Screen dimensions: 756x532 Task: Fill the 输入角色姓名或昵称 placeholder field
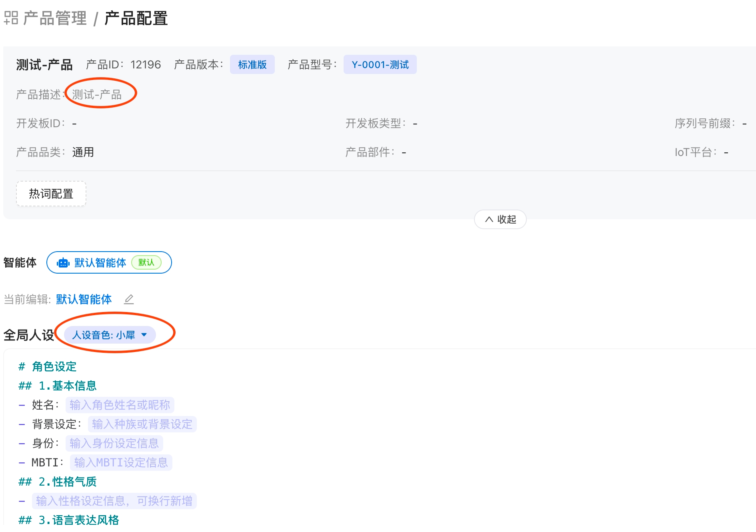tap(120, 405)
